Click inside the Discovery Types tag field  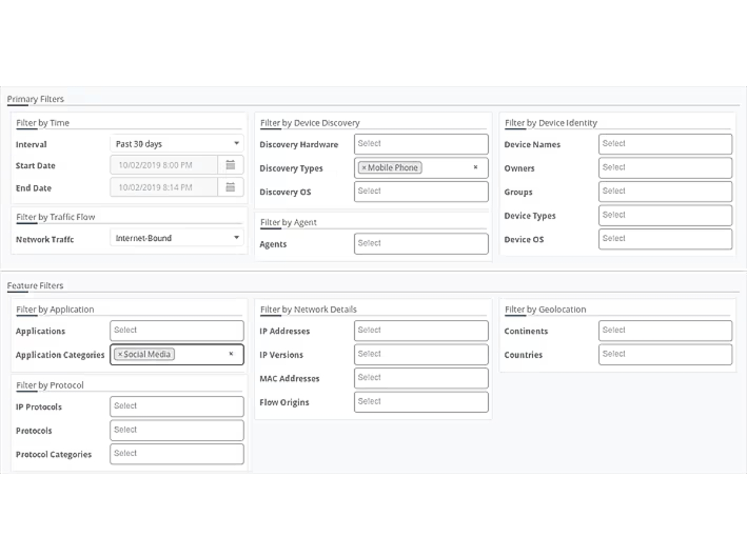[x=421, y=168]
